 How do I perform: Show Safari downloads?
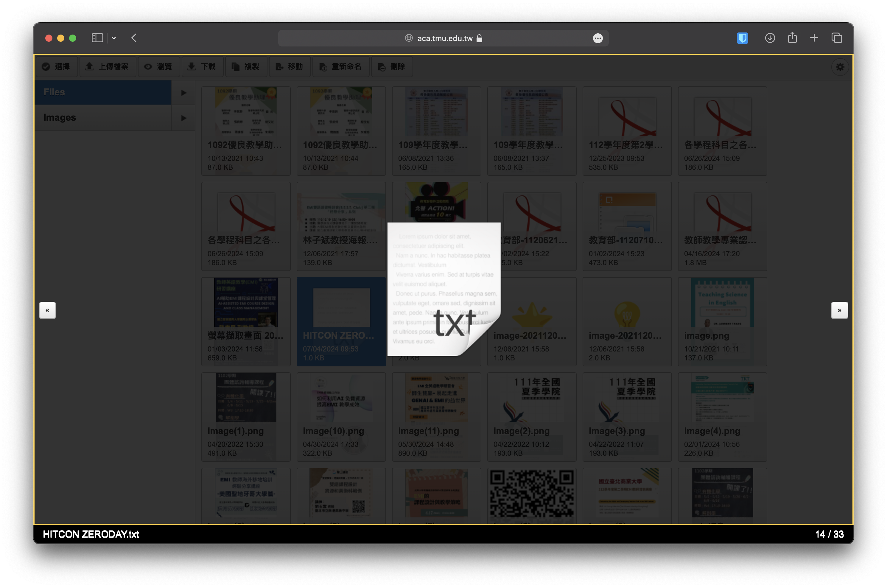pyautogui.click(x=770, y=38)
